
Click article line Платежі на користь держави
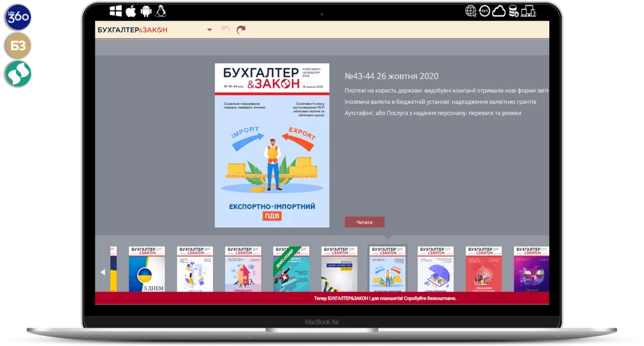447,90
